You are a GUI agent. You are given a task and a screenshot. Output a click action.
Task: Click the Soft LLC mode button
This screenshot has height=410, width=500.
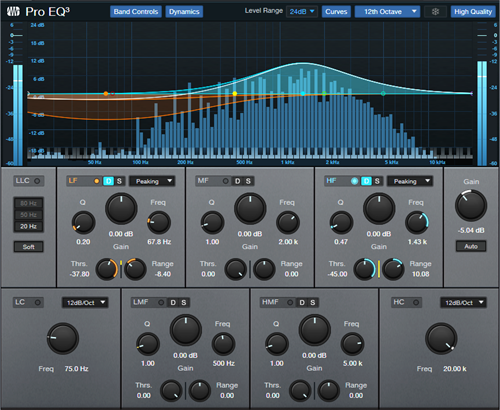tap(28, 247)
